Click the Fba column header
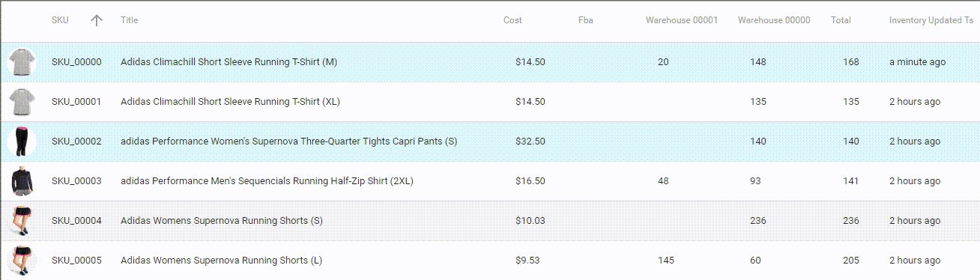The height and width of the screenshot is (280, 980). tap(586, 20)
